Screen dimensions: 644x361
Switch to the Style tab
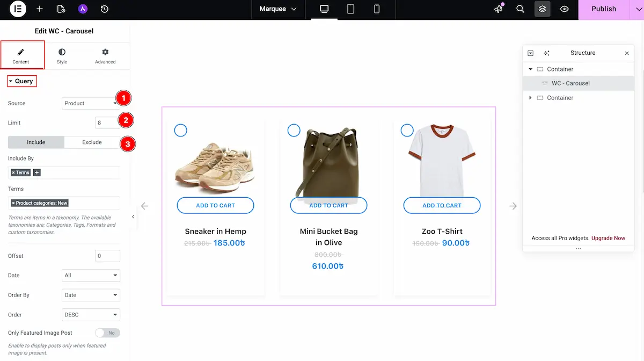click(62, 55)
